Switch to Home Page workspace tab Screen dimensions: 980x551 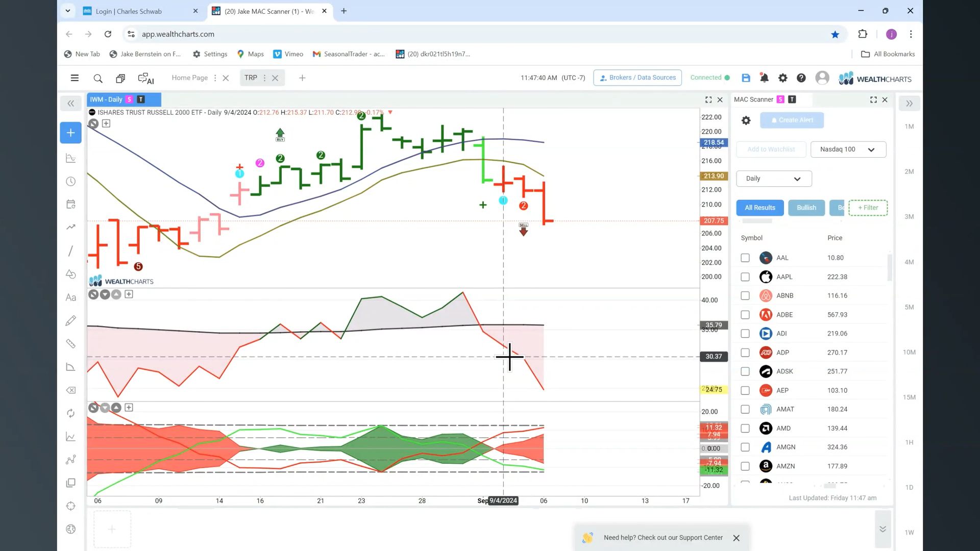[x=189, y=78]
